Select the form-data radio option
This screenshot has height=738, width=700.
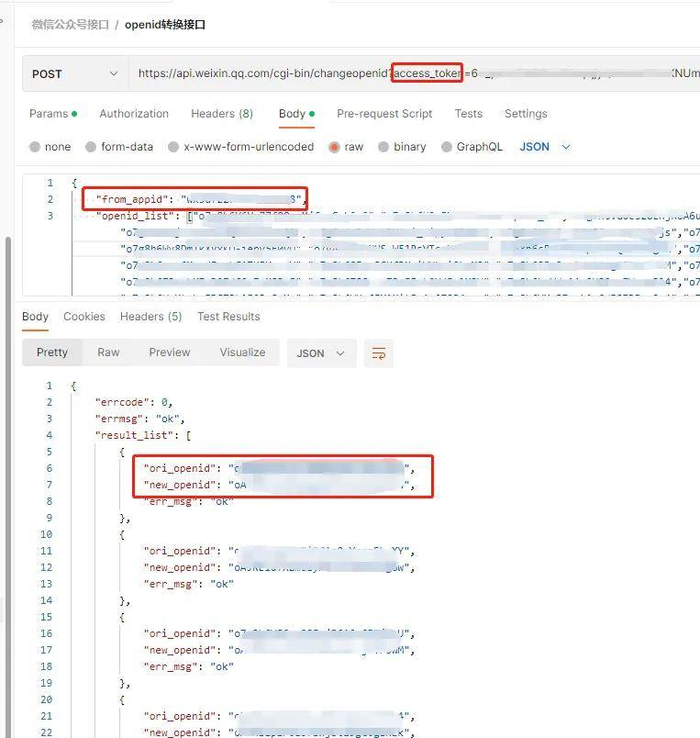(x=91, y=147)
